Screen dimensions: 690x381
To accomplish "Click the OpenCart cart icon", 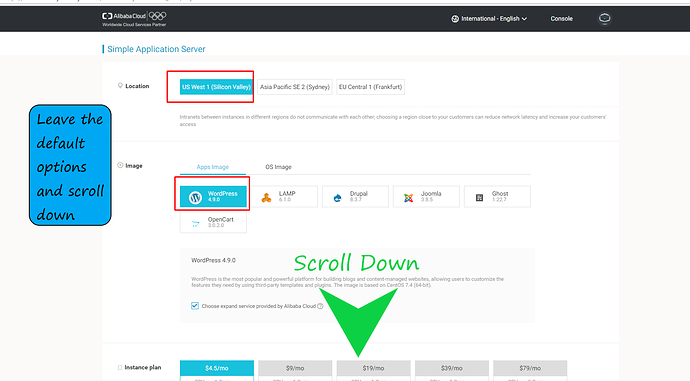I will pyautogui.click(x=195, y=223).
